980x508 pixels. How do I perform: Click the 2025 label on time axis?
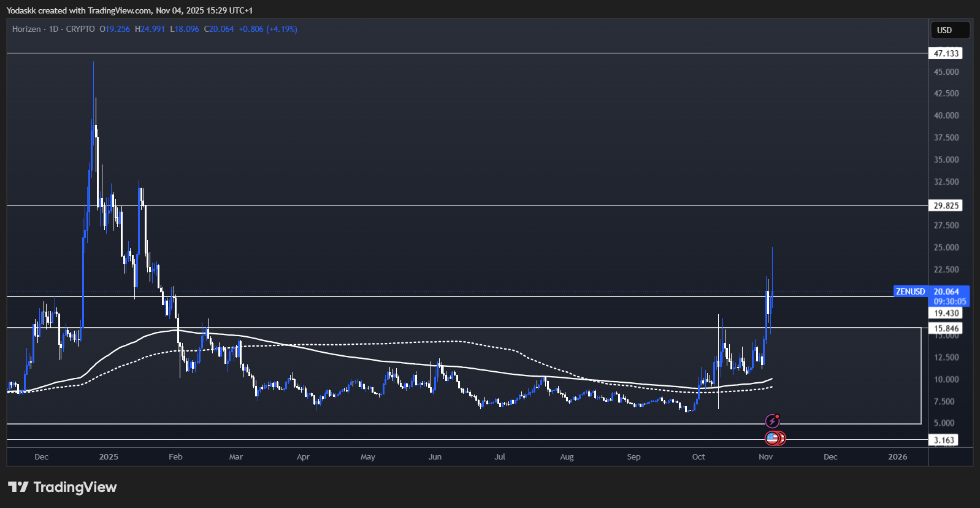[109, 457]
